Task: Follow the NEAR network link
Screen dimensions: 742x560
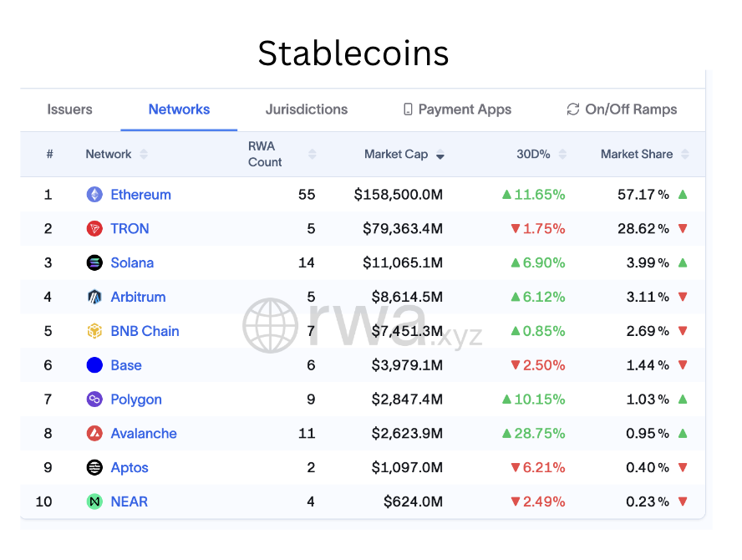Action: pos(129,501)
